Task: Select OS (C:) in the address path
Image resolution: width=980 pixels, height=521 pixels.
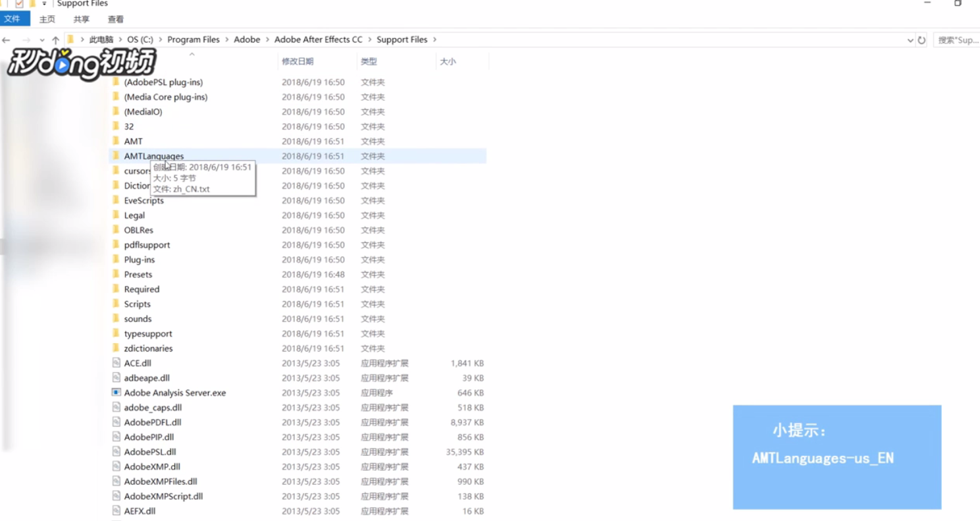Action: (x=140, y=40)
